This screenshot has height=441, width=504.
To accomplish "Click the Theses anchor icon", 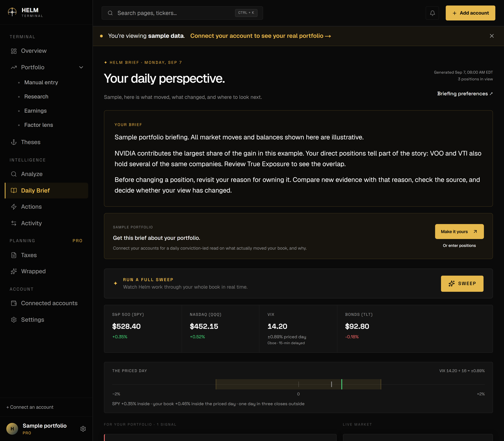I will tap(14, 142).
